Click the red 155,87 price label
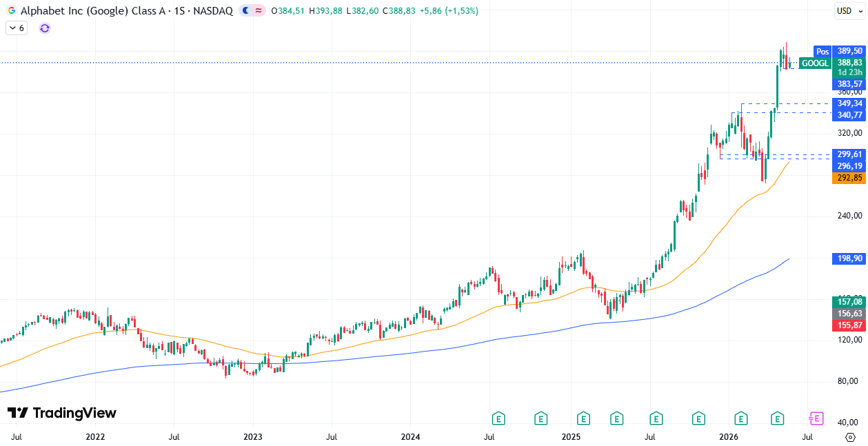The image size is (868, 446). click(849, 325)
